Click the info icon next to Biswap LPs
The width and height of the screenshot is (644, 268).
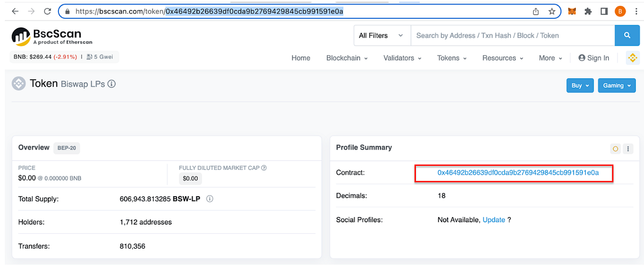pos(112,84)
